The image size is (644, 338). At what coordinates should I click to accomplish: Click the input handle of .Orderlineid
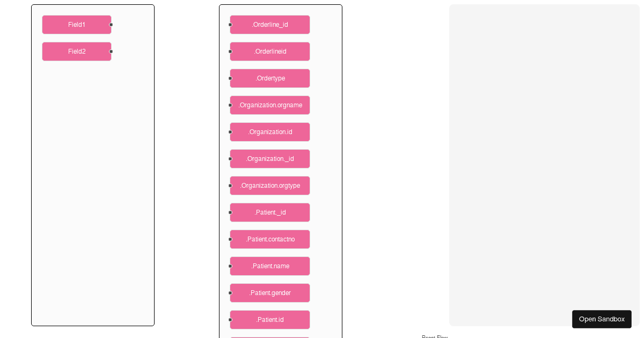pos(230,52)
